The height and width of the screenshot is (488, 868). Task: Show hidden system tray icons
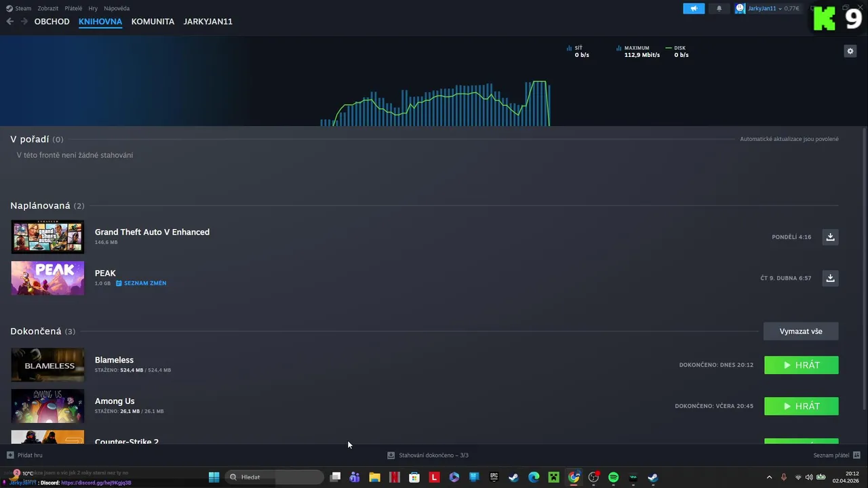[x=769, y=477]
